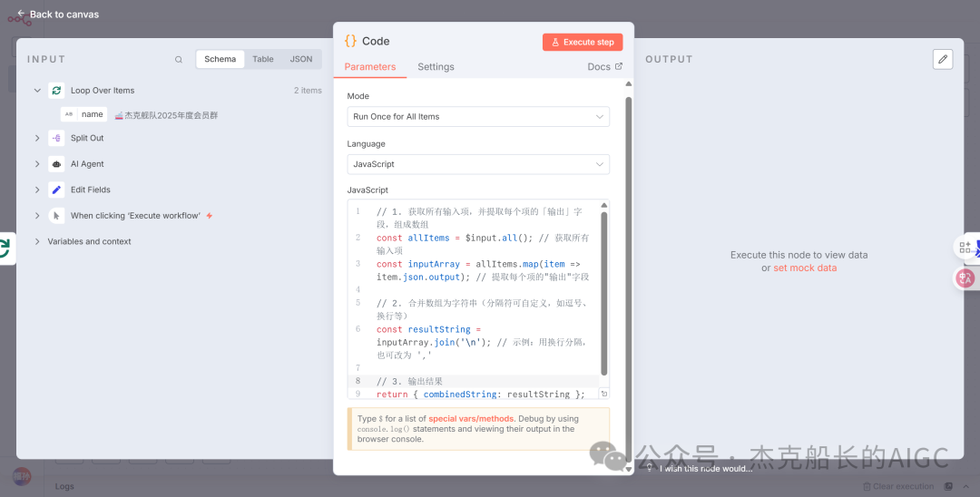Viewport: 980px width, 497px height.
Task: Select the name field pill
Action: (84, 114)
